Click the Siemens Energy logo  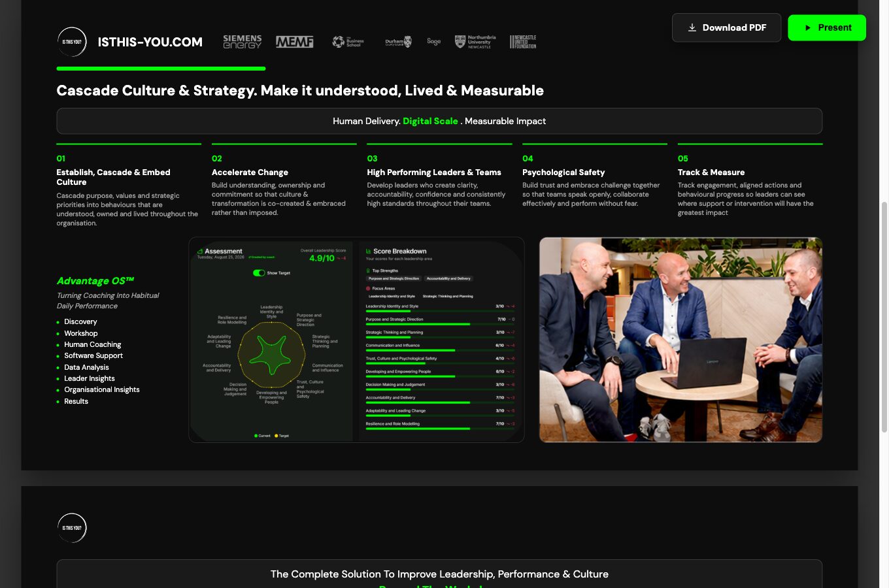coord(242,42)
